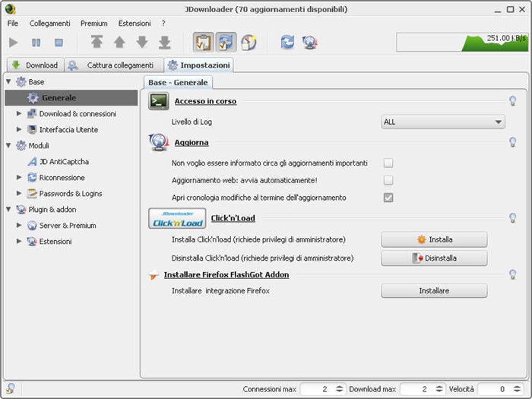Expand Passwords & Logins node
The image size is (532, 399).
pos(19,193)
